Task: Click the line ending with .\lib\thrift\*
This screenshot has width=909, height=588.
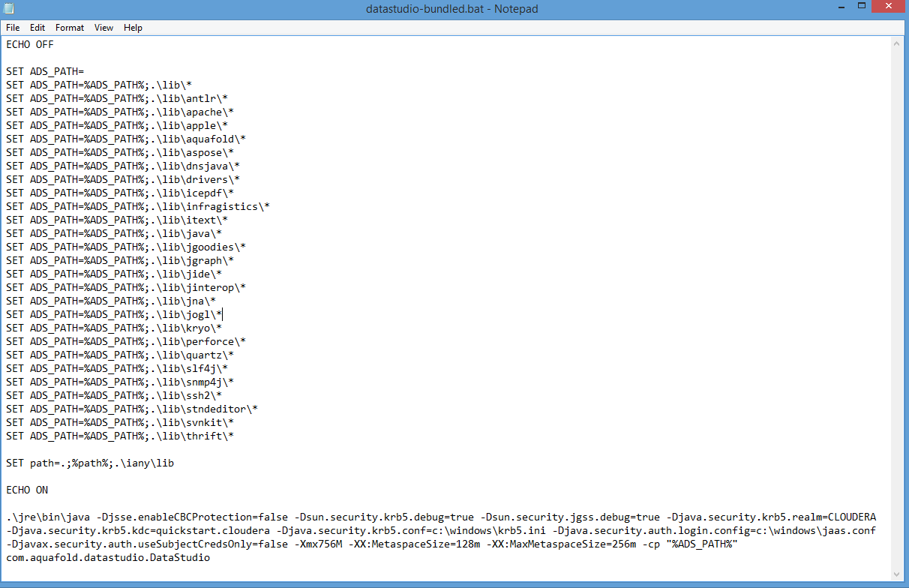Action: pos(120,436)
